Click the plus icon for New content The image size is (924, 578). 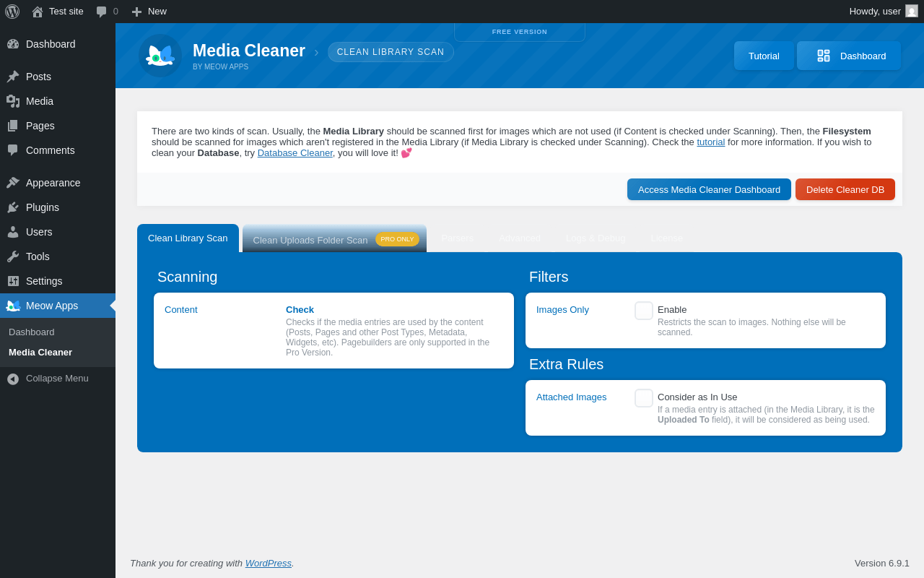136,12
